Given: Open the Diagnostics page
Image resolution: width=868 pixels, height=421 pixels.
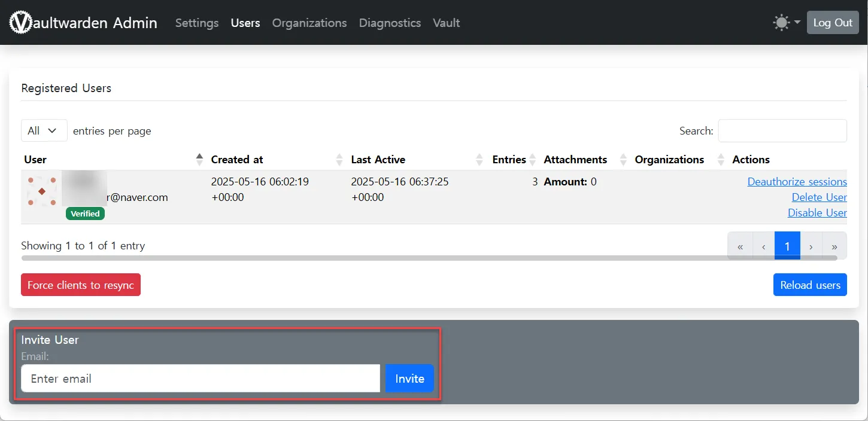Looking at the screenshot, I should click(390, 23).
